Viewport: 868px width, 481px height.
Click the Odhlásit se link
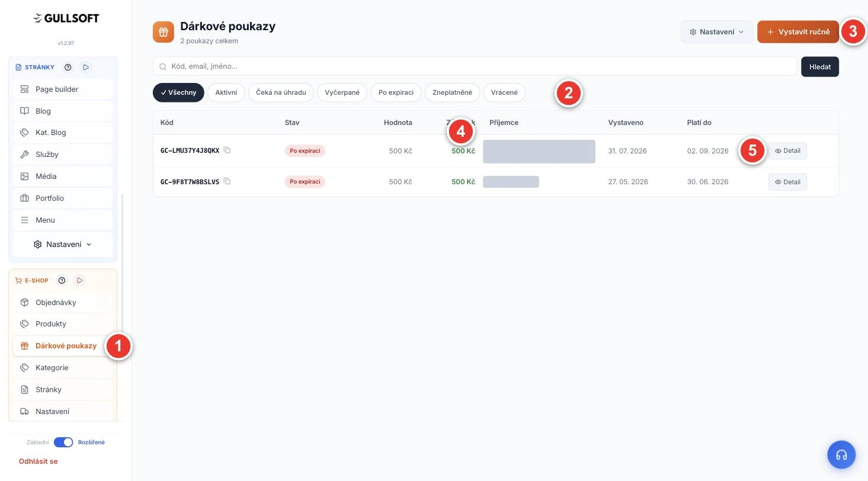click(39, 461)
